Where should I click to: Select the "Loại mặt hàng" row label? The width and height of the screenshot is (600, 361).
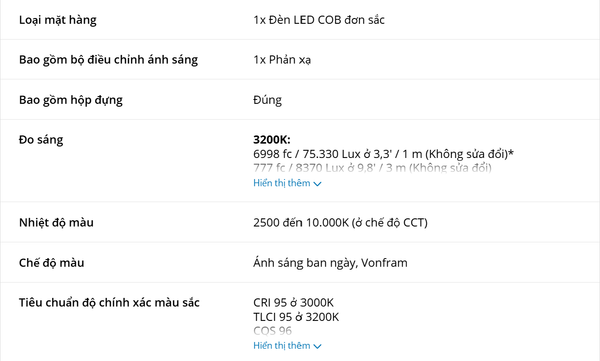58,20
